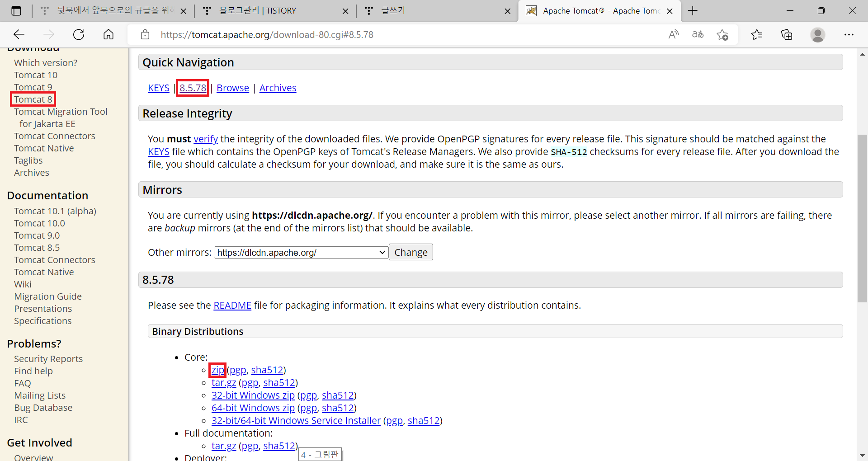The height and width of the screenshot is (461, 868).
Task: Close the 글쓰기 tab
Action: point(508,11)
